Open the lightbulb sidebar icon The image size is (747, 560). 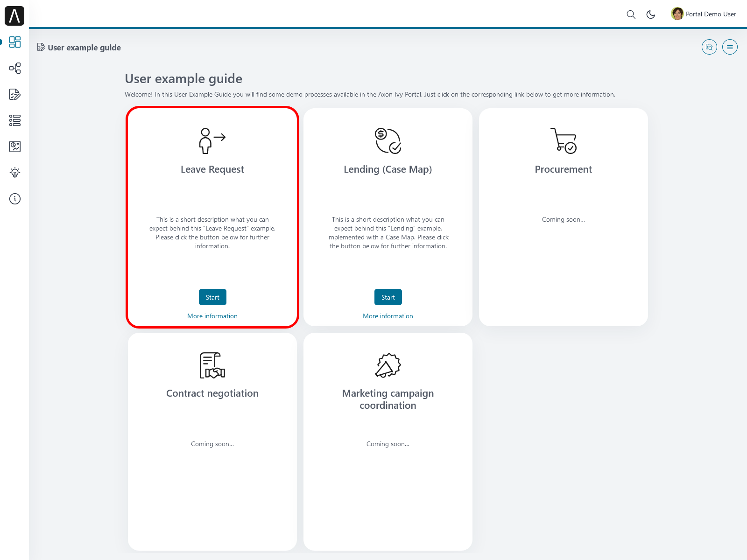click(15, 173)
